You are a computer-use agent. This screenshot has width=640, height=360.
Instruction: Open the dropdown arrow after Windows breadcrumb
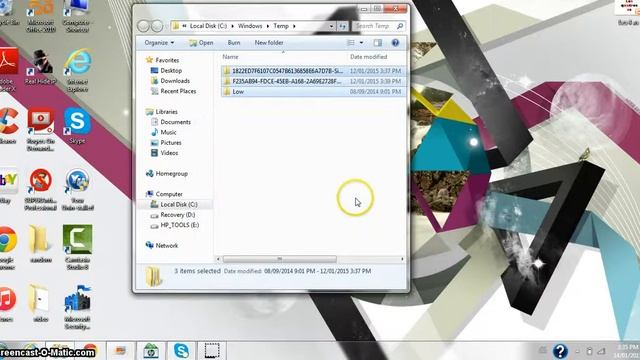pos(268,26)
